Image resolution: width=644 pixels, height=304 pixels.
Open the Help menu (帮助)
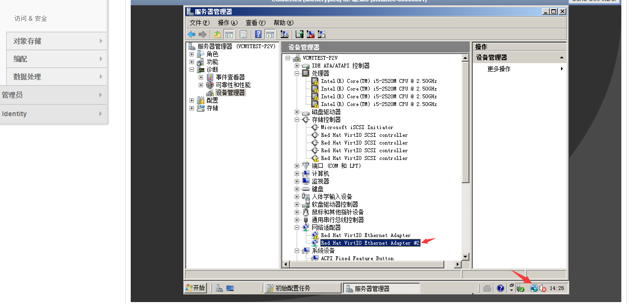pos(283,23)
